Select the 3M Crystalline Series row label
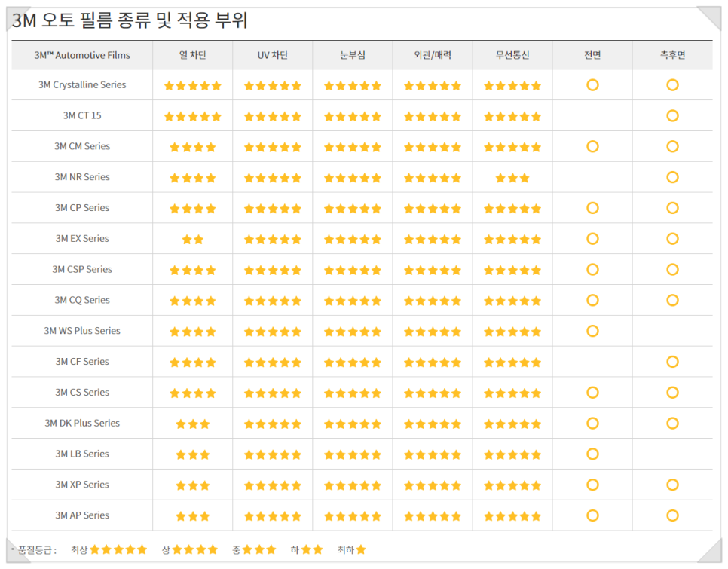 82,84
